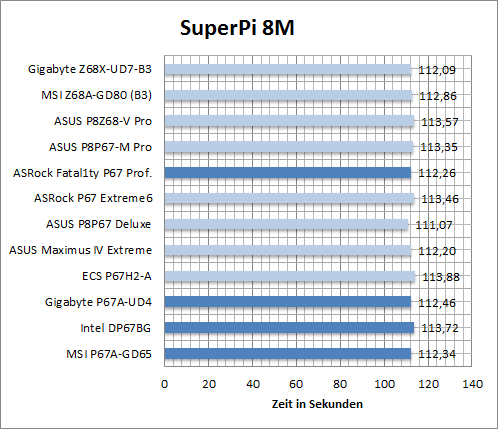Click the axis tick label 60

point(296,384)
